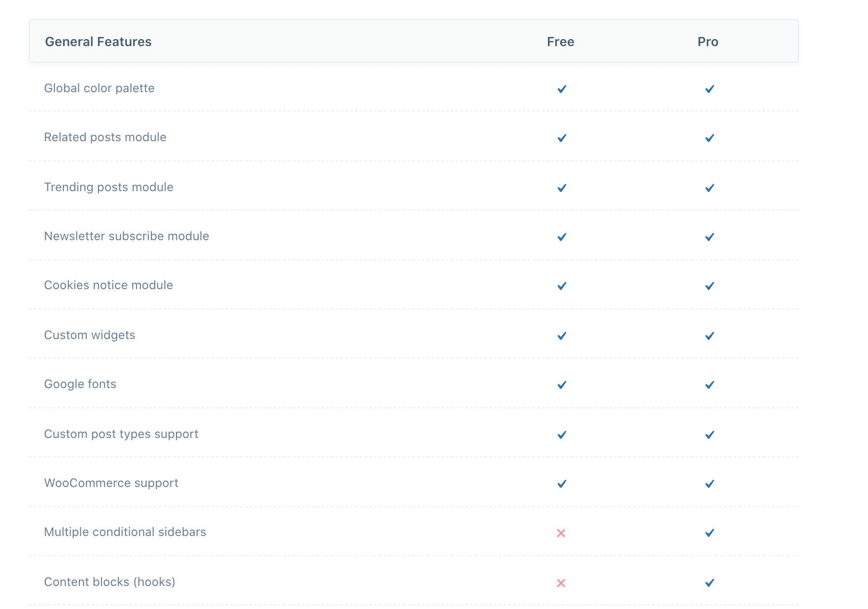Click the red X for Multiple conditional sidebars
The image size is (868, 609).
point(561,533)
